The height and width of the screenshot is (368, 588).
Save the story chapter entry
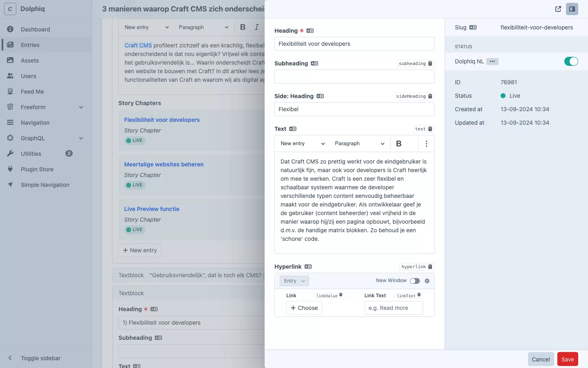[x=567, y=359]
